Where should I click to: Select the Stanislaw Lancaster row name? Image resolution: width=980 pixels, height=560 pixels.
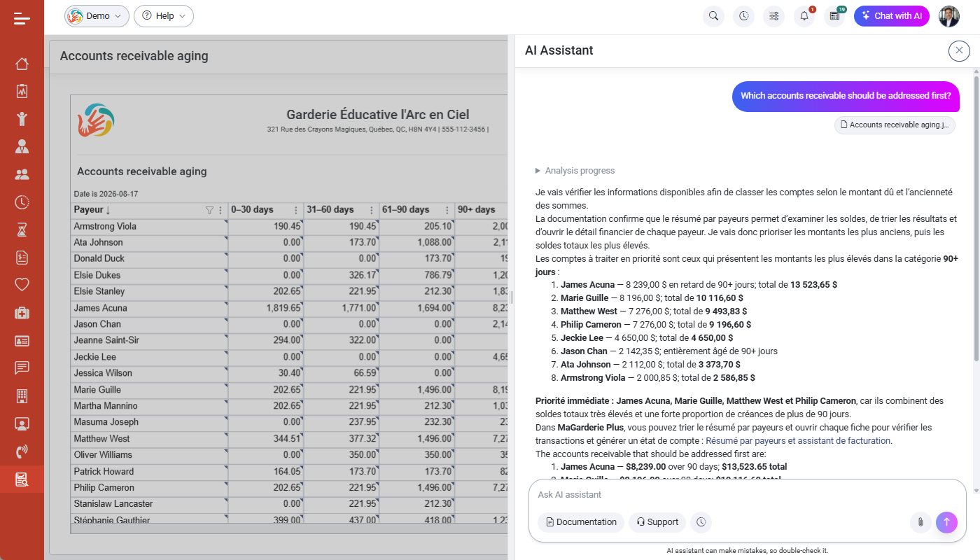point(113,504)
